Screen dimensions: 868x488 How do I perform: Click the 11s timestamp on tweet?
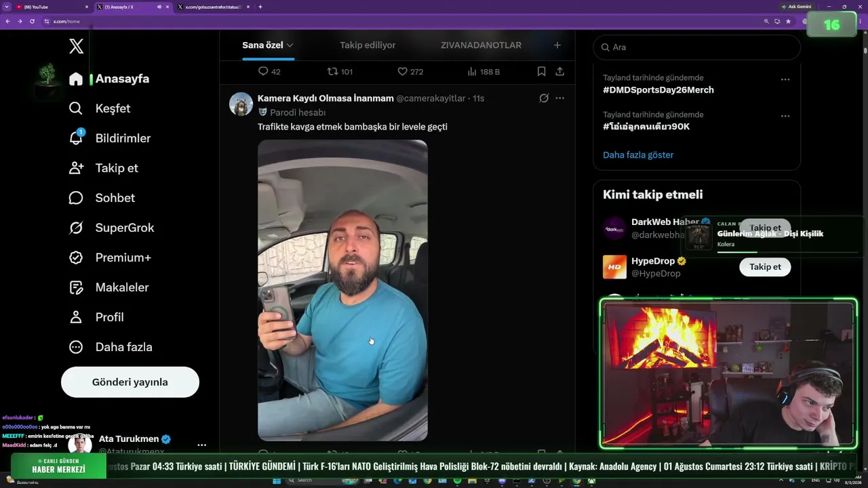click(478, 98)
